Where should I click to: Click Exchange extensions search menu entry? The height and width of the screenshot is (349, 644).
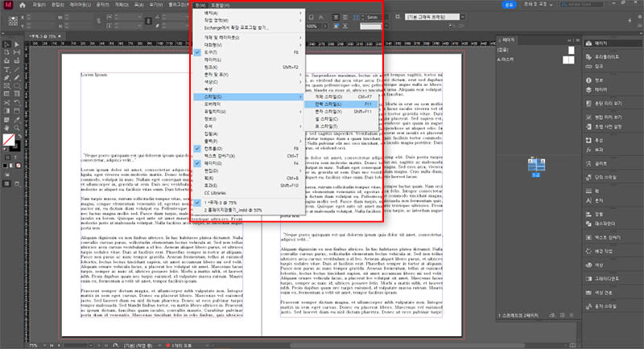249,28
